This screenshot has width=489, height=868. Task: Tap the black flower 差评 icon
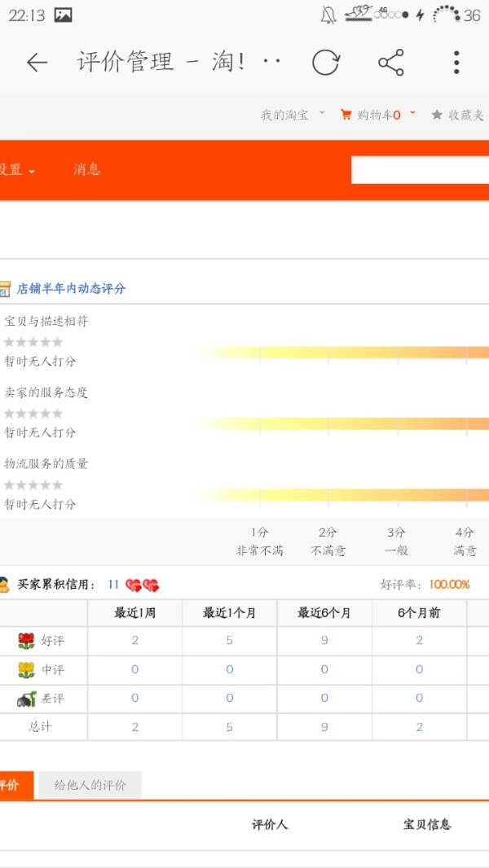(x=26, y=699)
